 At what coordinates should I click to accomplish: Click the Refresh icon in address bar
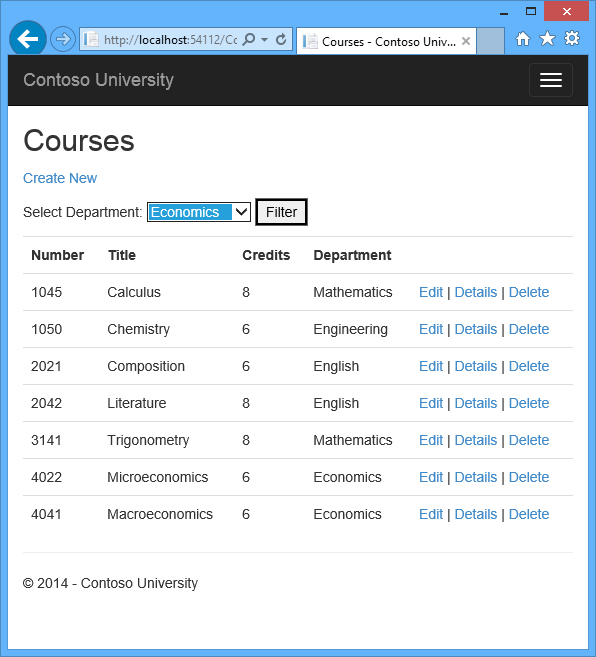[281, 40]
